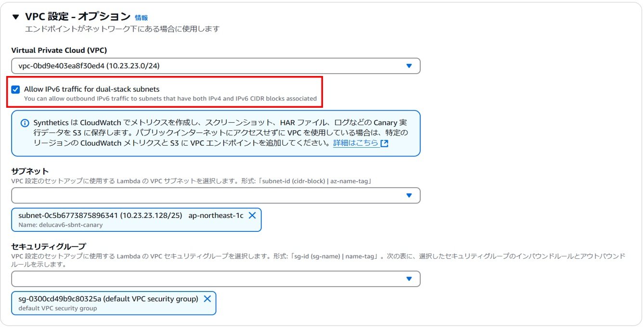Click the blue arrow of VPC selector

pyautogui.click(x=409, y=66)
